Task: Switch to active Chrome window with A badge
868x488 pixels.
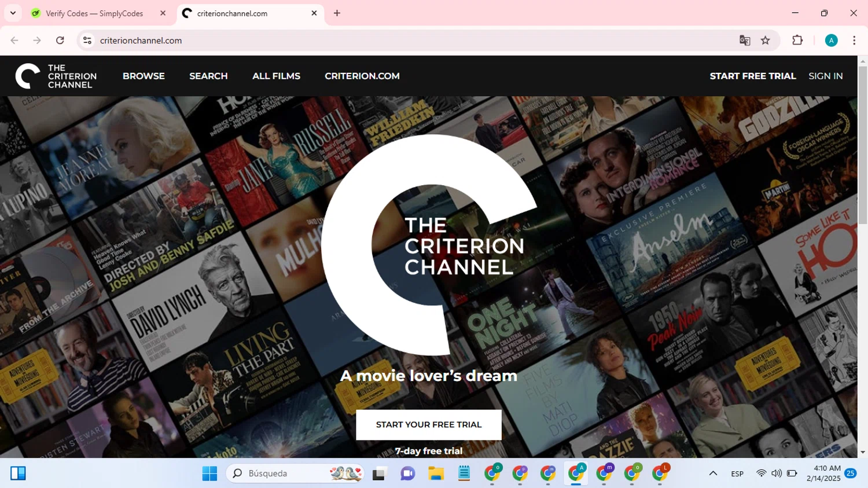Action: pos(576,474)
